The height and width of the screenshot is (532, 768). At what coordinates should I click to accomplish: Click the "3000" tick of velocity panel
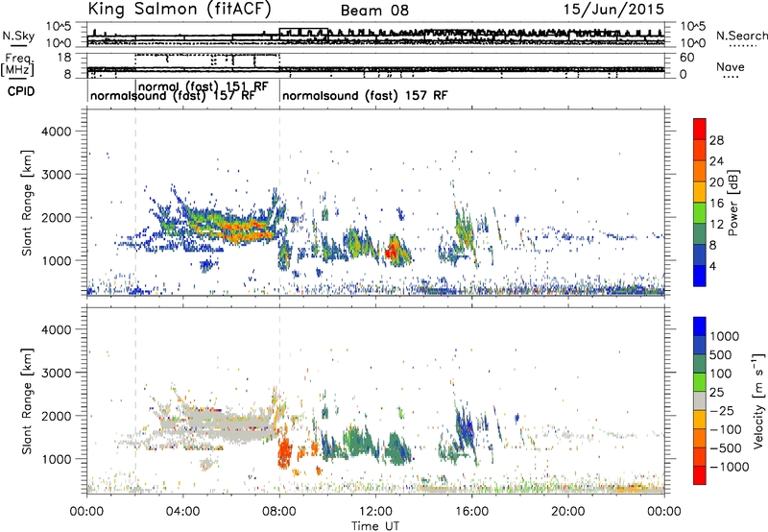pyautogui.click(x=56, y=373)
